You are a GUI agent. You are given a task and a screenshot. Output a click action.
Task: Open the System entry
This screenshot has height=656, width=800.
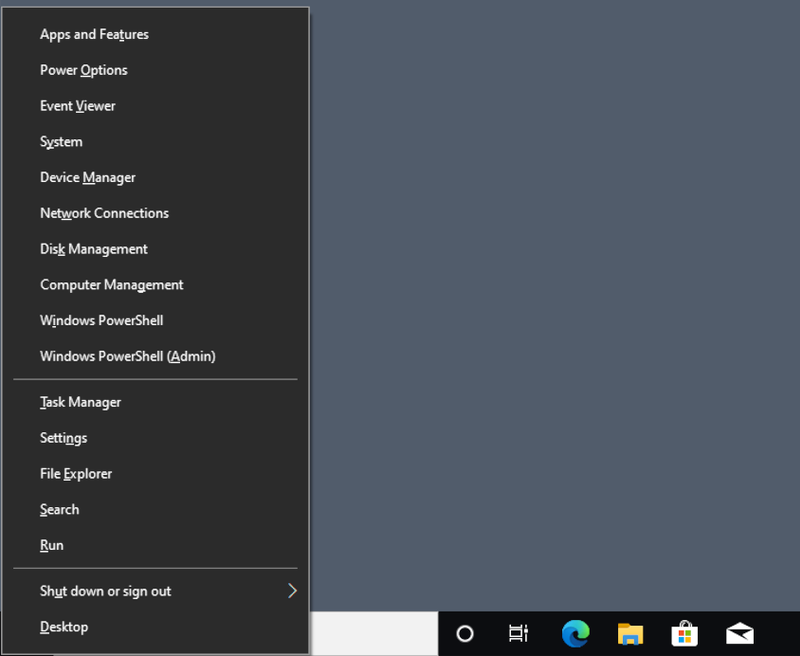tap(155, 141)
